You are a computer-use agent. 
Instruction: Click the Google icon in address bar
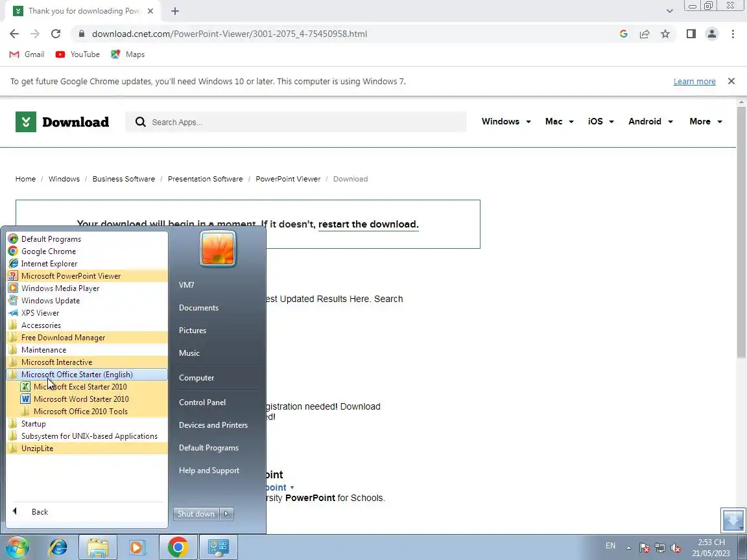[624, 34]
